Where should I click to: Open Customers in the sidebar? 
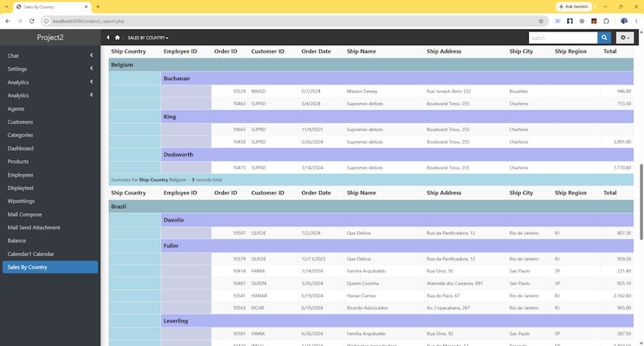[x=20, y=122]
